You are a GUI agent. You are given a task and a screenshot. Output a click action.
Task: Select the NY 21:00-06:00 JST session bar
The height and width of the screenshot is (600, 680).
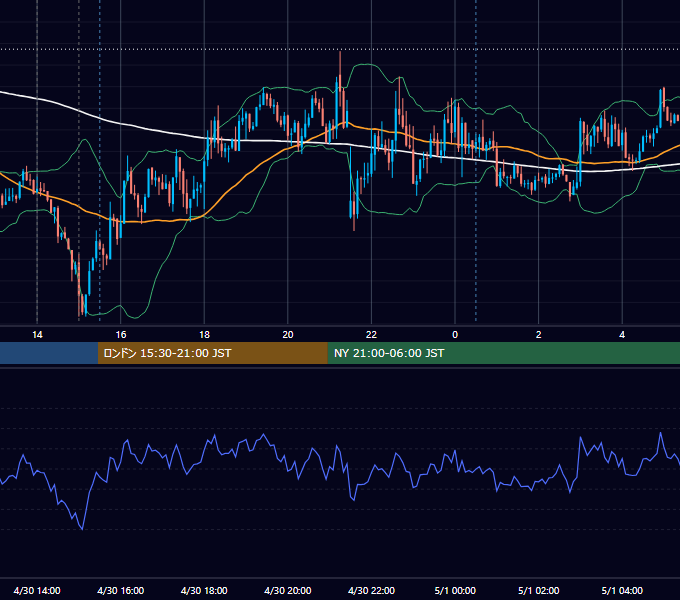[x=503, y=353]
